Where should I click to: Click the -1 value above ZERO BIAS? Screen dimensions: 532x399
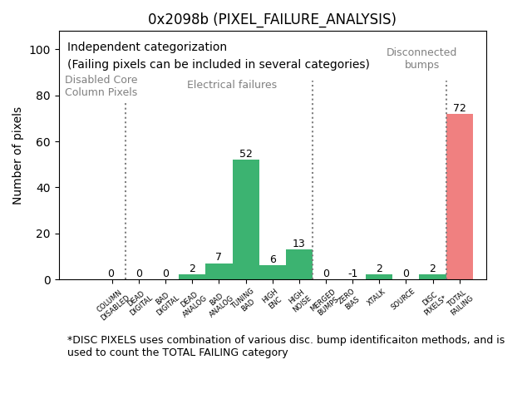352,273
